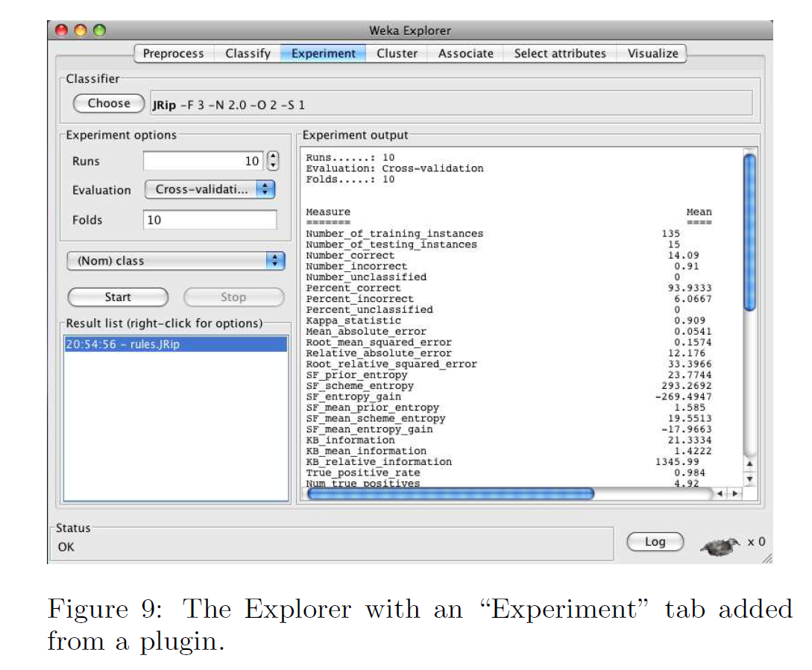Click the green zoom window button
This screenshot has height=670, width=812.
(x=99, y=31)
